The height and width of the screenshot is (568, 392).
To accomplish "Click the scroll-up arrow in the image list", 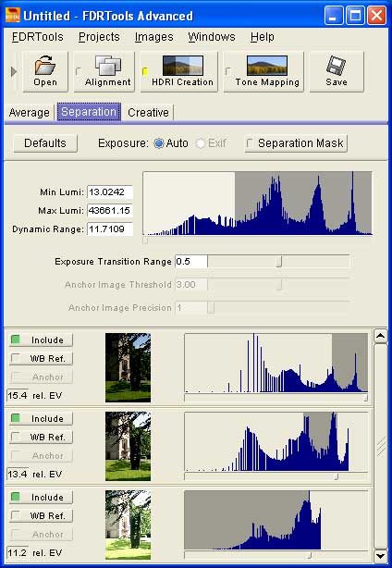I will point(380,337).
